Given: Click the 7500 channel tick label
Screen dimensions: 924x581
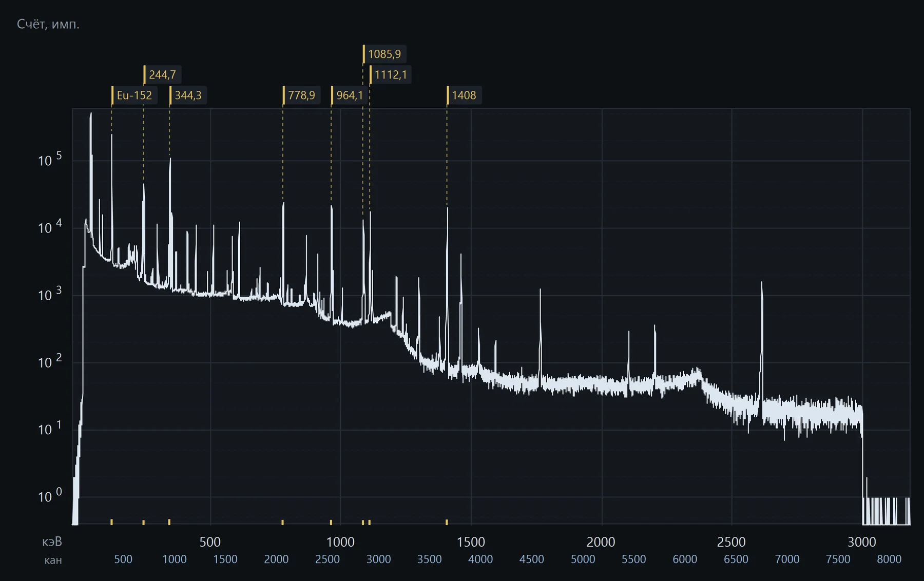Looking at the screenshot, I should click(x=838, y=559).
